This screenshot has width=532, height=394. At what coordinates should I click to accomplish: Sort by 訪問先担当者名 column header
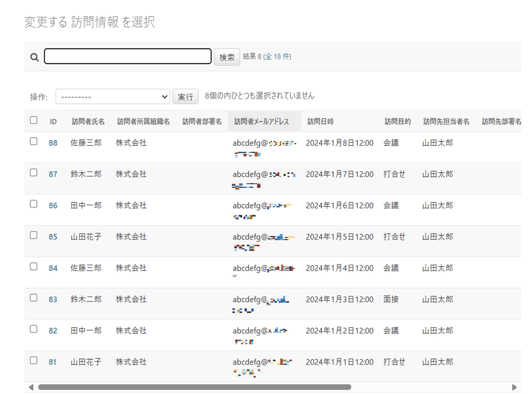(446, 121)
